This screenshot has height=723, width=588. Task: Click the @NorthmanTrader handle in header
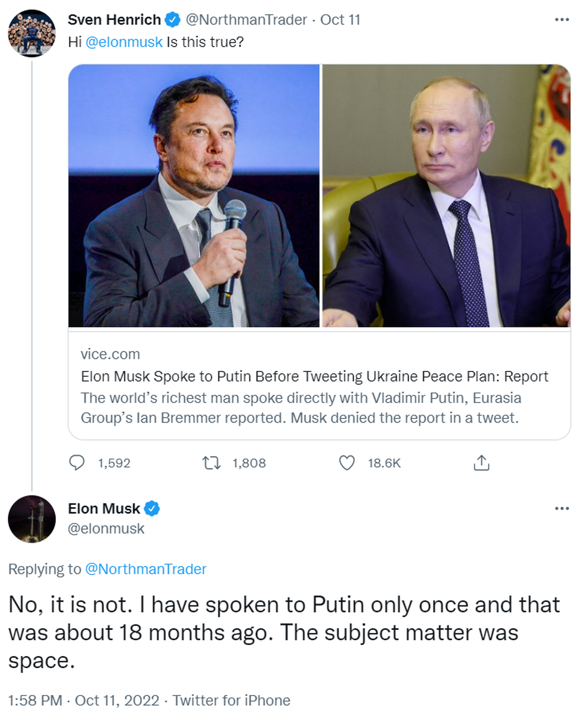click(246, 20)
